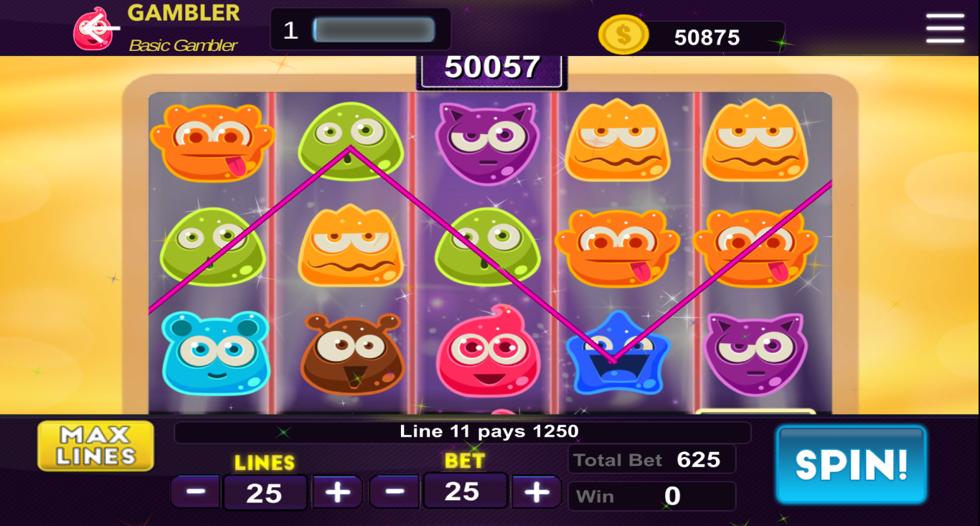Click the Total Bet 625 display
This screenshot has height=526, width=980.
click(651, 459)
